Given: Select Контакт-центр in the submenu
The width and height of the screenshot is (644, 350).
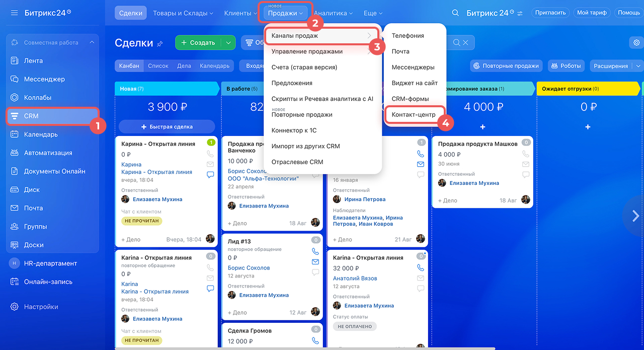Looking at the screenshot, I should click(x=414, y=115).
